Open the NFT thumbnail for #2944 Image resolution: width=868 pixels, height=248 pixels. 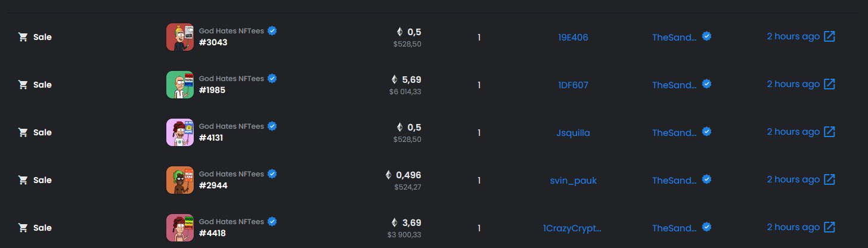tap(180, 180)
